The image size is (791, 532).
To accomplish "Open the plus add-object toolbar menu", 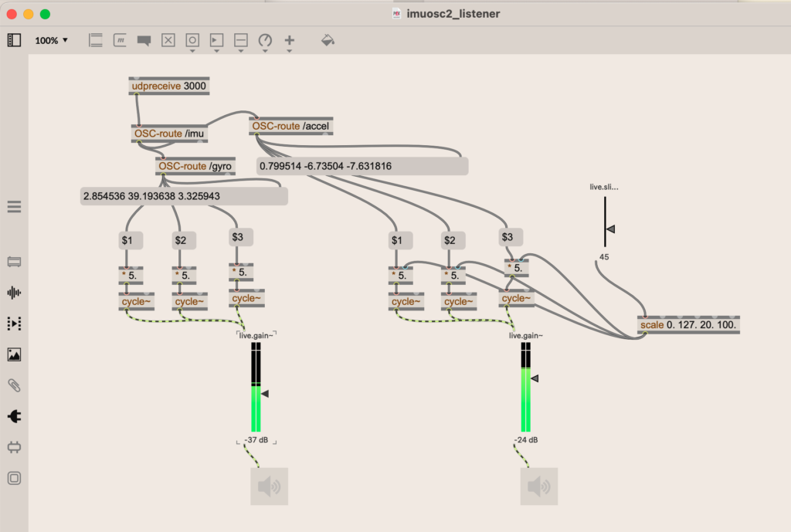I will [289, 40].
